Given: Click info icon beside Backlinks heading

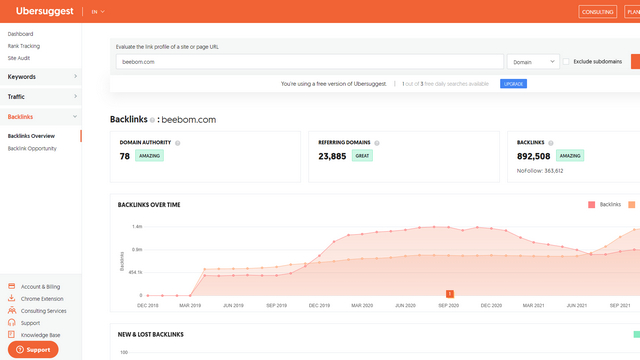Looking at the screenshot, I should [x=152, y=120].
